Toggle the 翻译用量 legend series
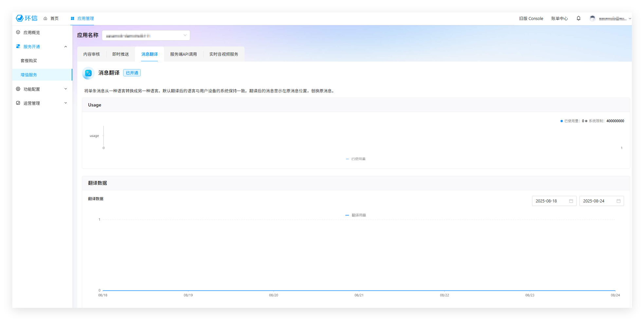The width and height of the screenshot is (644, 320). tap(356, 215)
